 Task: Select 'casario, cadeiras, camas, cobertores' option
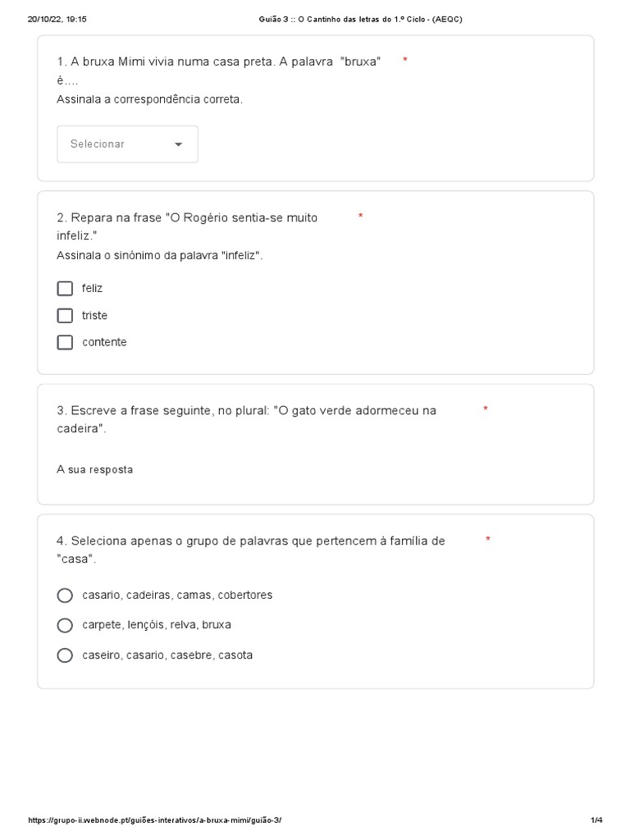(x=65, y=596)
